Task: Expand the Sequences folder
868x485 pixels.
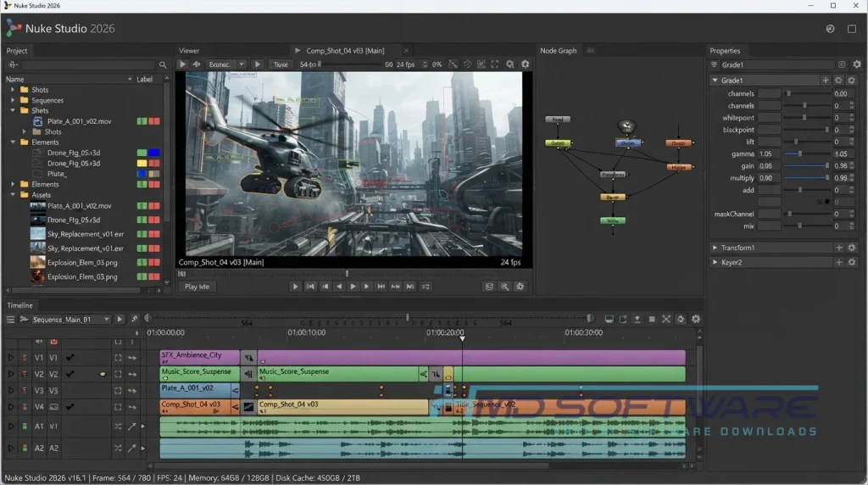Action: click(13, 100)
